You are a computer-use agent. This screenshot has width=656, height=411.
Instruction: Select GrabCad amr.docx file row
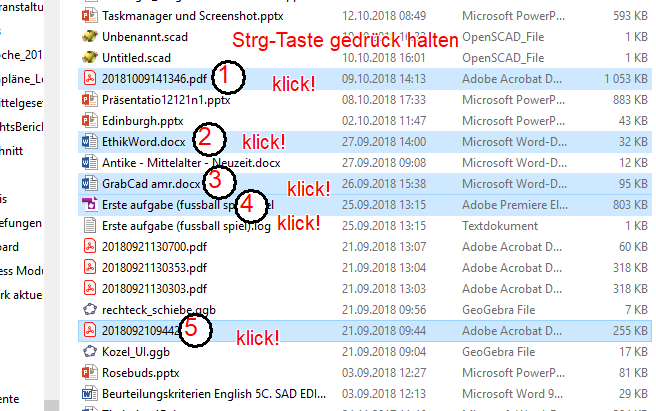365,184
